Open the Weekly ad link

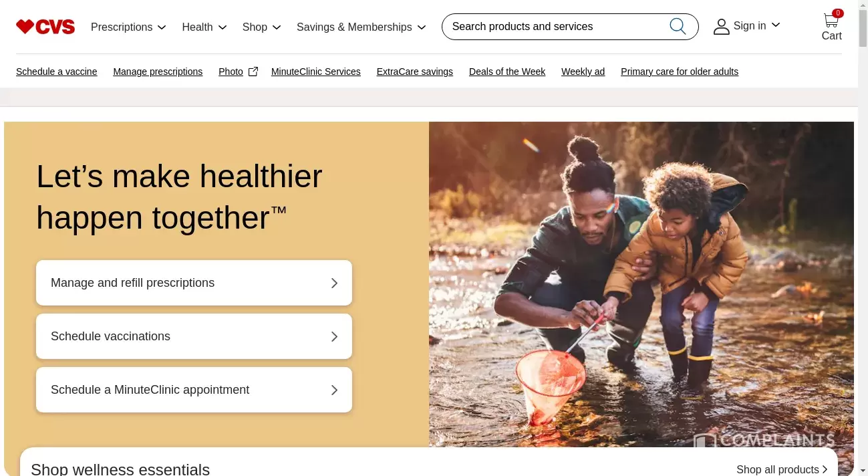point(583,72)
